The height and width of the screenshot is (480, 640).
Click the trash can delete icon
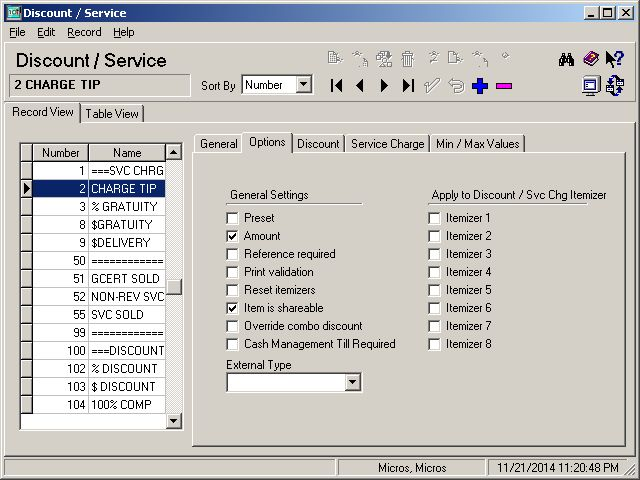(407, 59)
